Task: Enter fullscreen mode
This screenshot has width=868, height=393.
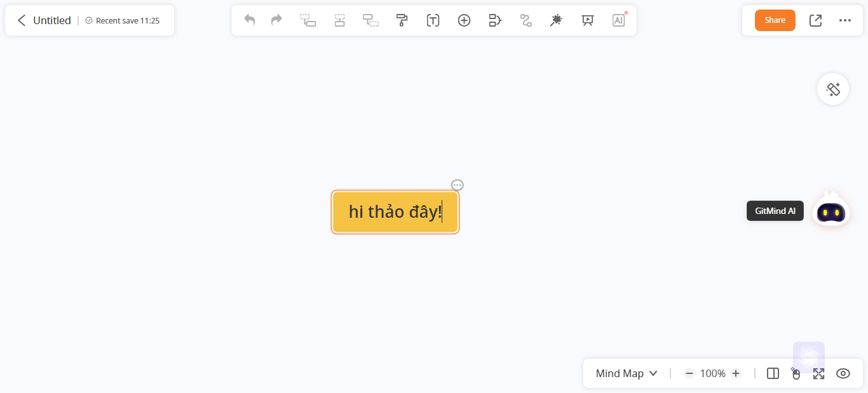Action: 818,373
